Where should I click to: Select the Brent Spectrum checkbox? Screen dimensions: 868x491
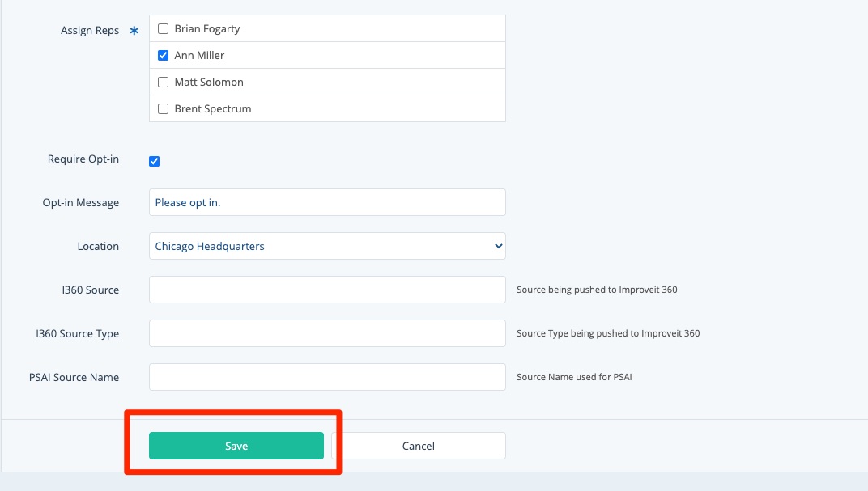[163, 109]
